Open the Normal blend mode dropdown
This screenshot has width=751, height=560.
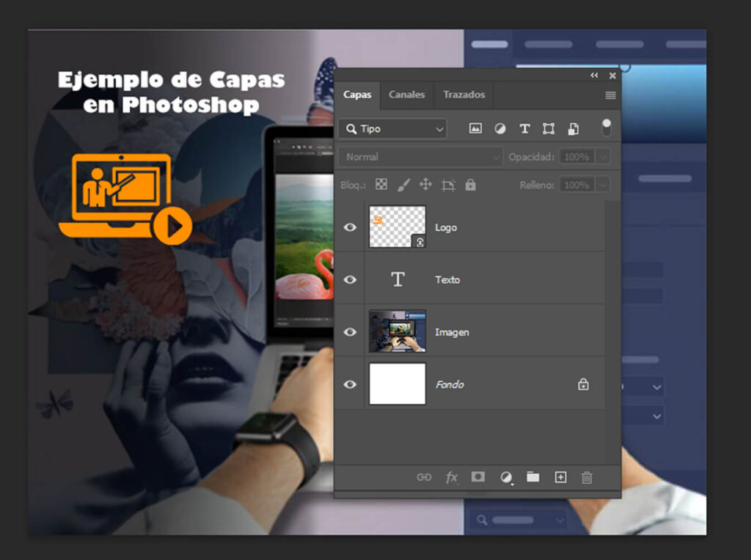(420, 156)
